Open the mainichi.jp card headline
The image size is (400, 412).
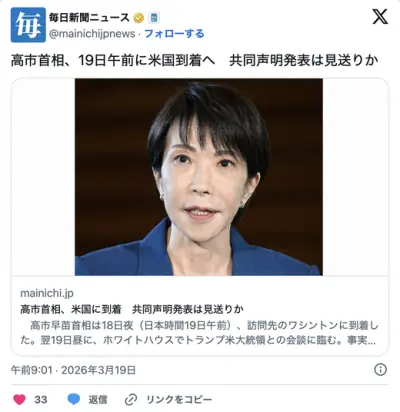pyautogui.click(x=132, y=309)
